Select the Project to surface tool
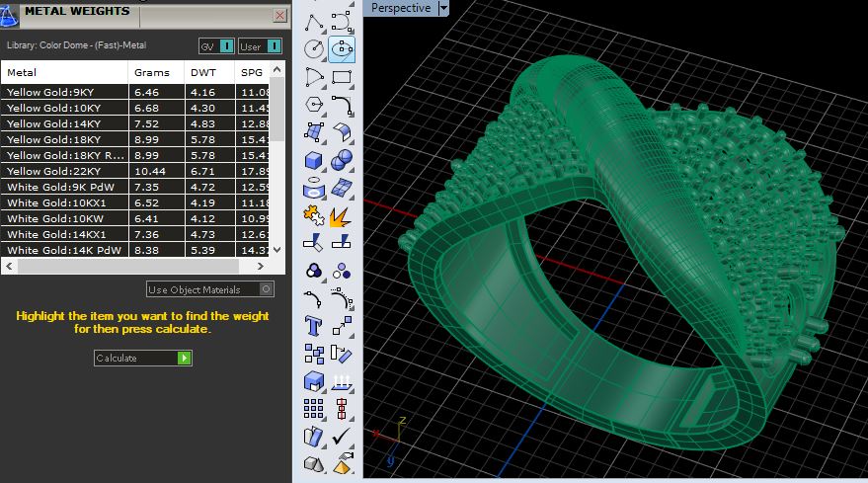The image size is (868, 483). (342, 381)
